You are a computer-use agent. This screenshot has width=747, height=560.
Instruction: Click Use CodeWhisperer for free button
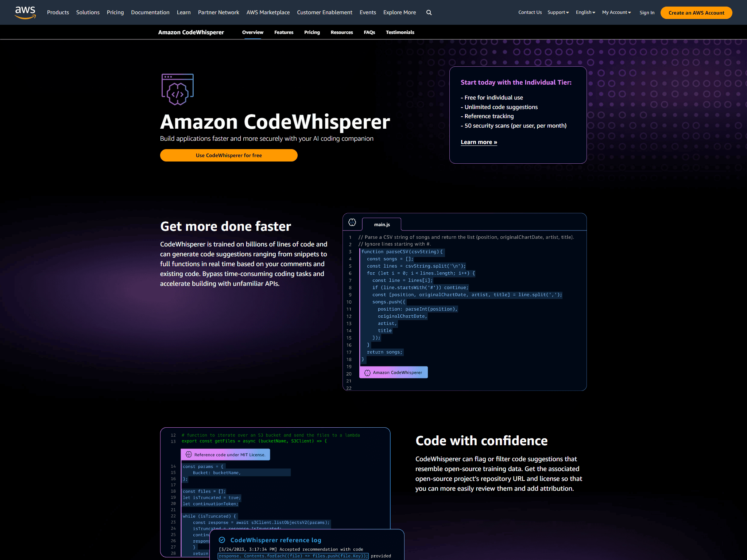[229, 155]
